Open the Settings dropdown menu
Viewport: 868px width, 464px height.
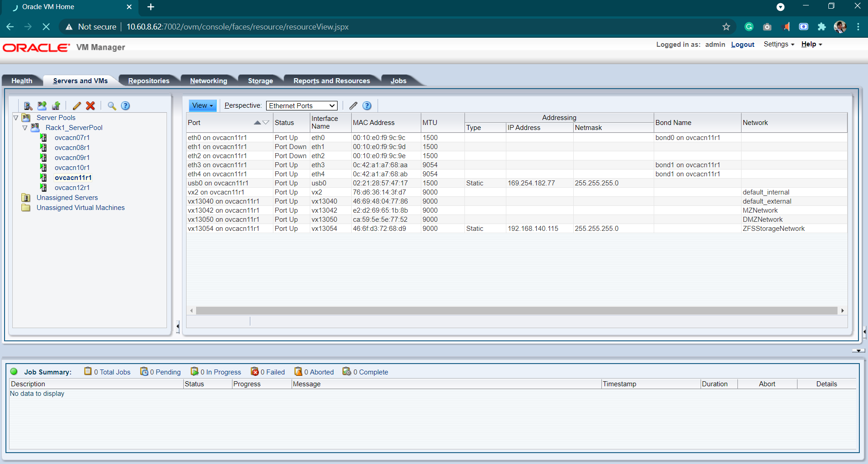coord(779,44)
